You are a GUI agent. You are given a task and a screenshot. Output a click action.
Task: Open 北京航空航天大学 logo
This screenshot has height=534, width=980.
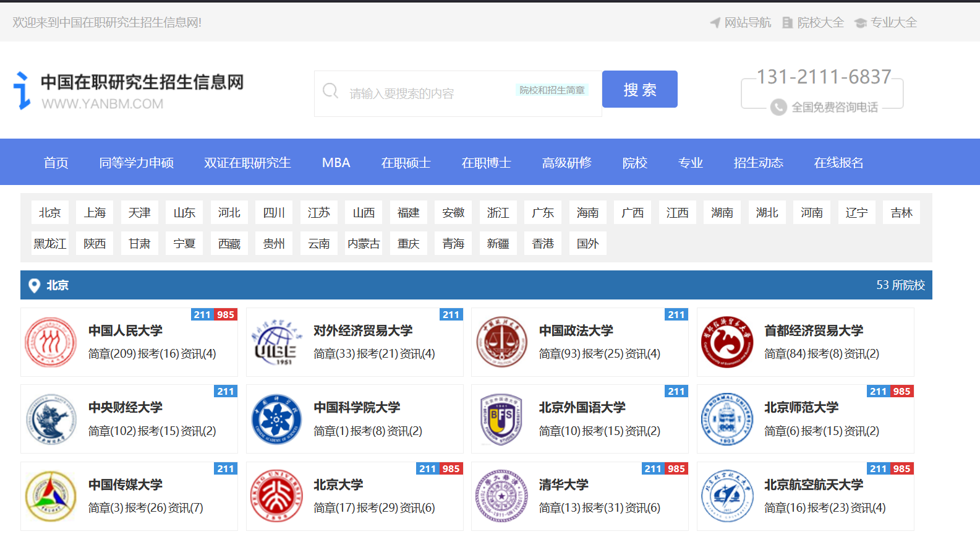(727, 496)
